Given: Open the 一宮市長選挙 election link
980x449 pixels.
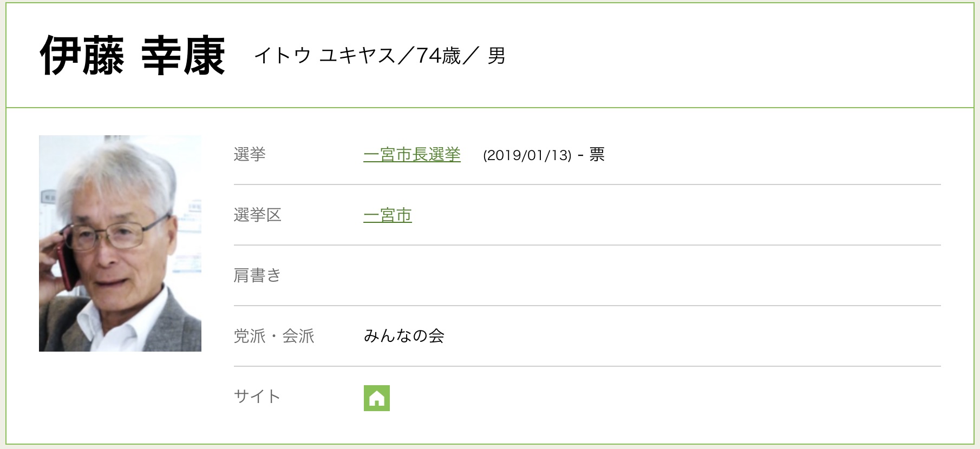Looking at the screenshot, I should click(x=411, y=155).
